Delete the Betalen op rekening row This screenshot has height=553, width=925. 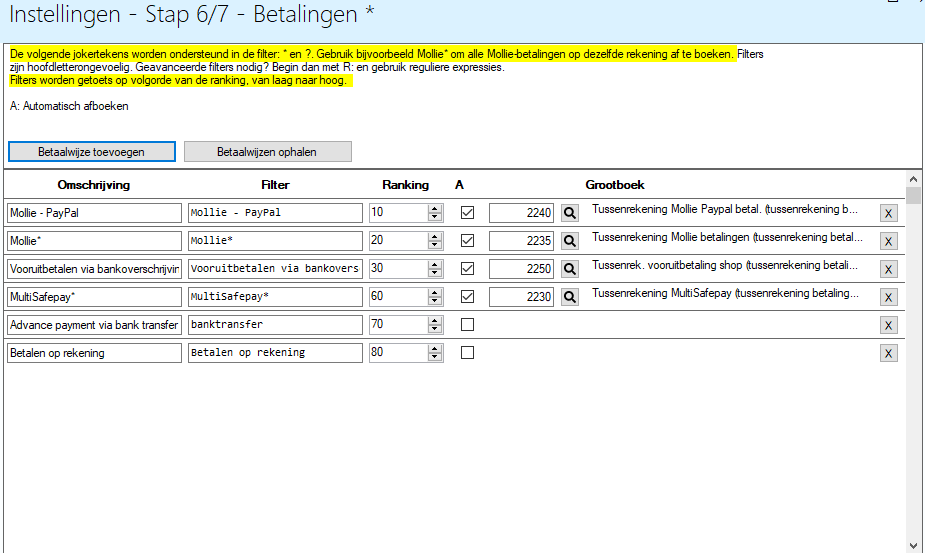tap(888, 354)
